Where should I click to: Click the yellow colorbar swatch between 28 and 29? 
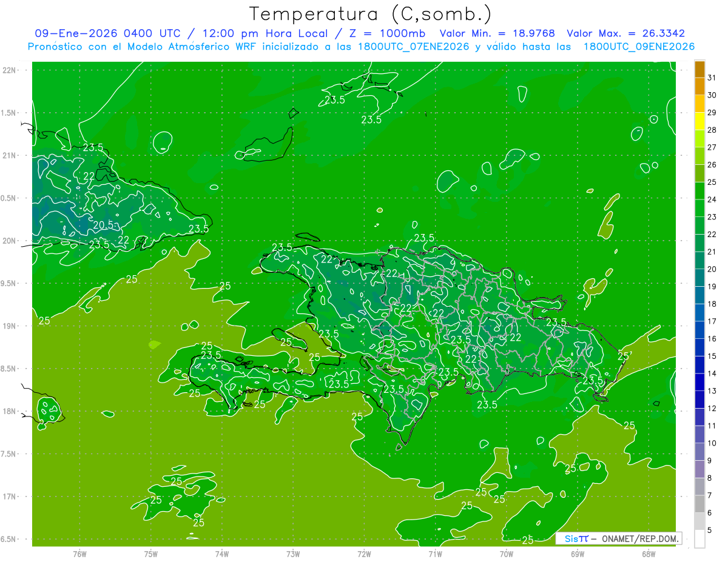pos(699,121)
